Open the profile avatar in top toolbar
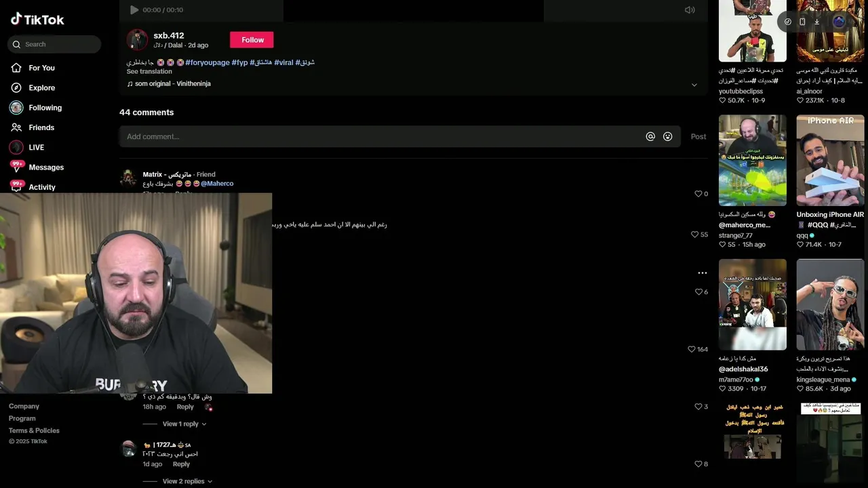868x488 pixels. [839, 22]
